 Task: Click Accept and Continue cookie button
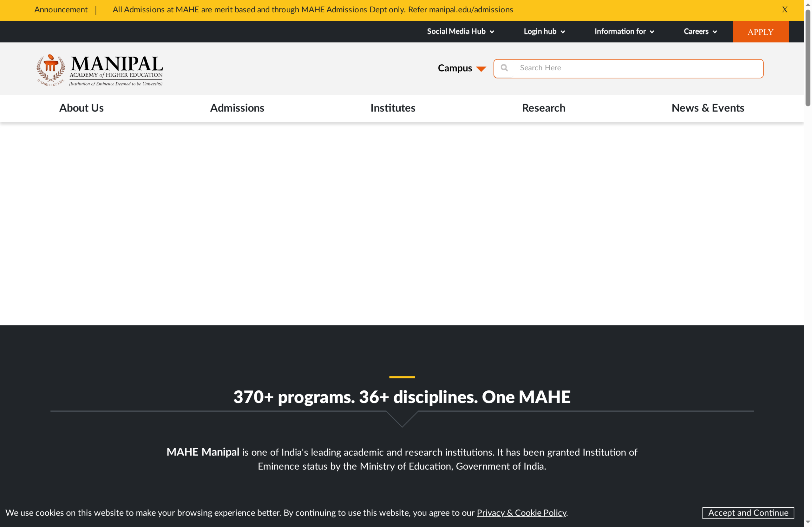(748, 513)
